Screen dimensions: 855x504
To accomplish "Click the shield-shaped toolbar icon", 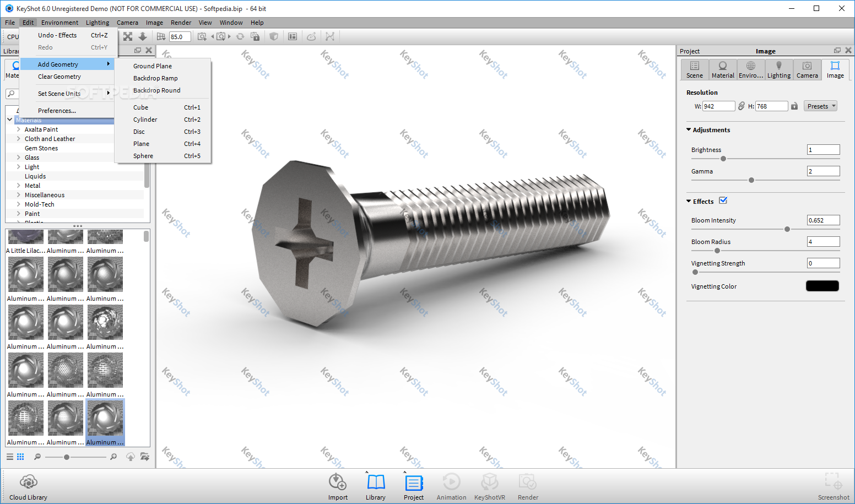I will tap(274, 36).
